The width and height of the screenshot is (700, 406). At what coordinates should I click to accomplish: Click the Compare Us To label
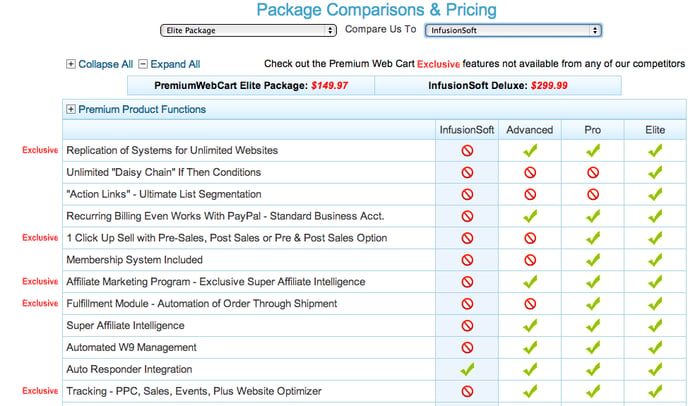pos(380,29)
